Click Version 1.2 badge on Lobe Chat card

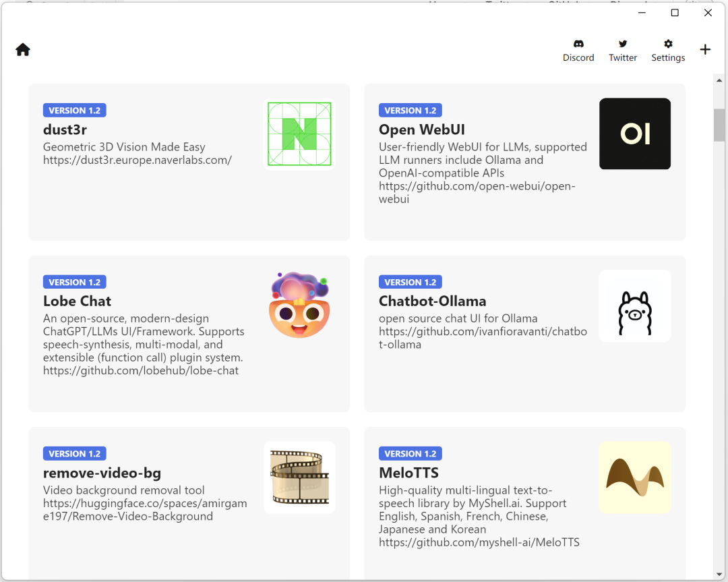(x=75, y=283)
